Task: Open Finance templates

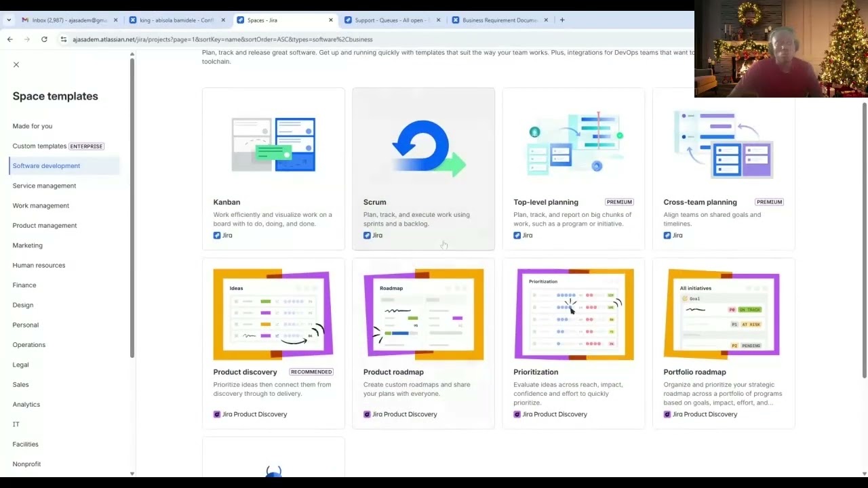Action: [x=24, y=285]
